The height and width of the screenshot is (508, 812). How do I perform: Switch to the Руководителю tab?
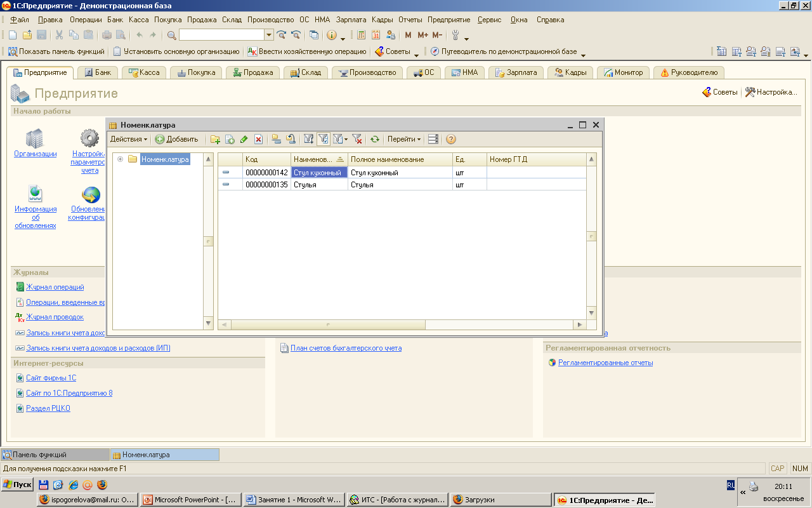pos(689,72)
